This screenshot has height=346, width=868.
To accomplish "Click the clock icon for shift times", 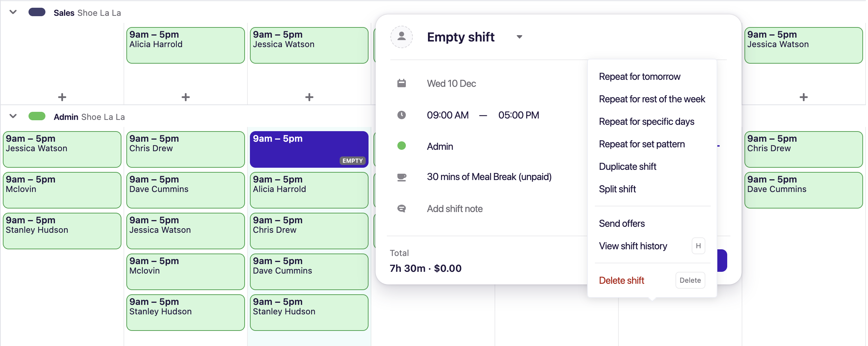I will click(402, 115).
